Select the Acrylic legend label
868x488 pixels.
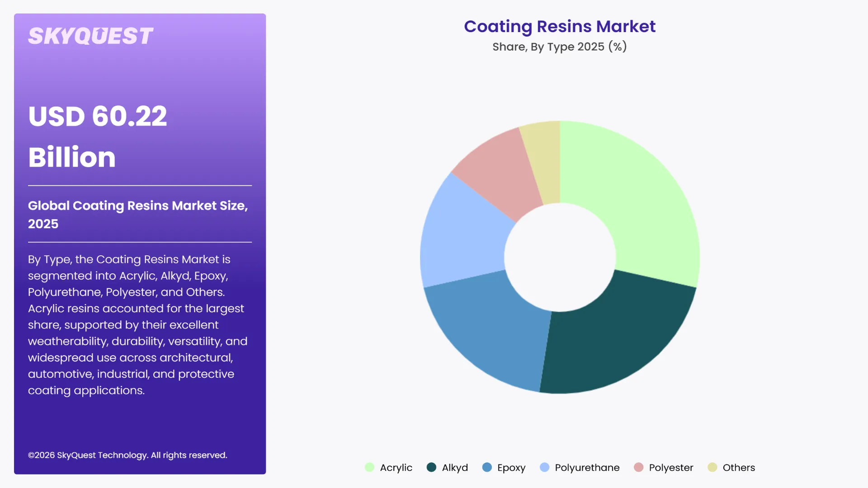pos(396,468)
